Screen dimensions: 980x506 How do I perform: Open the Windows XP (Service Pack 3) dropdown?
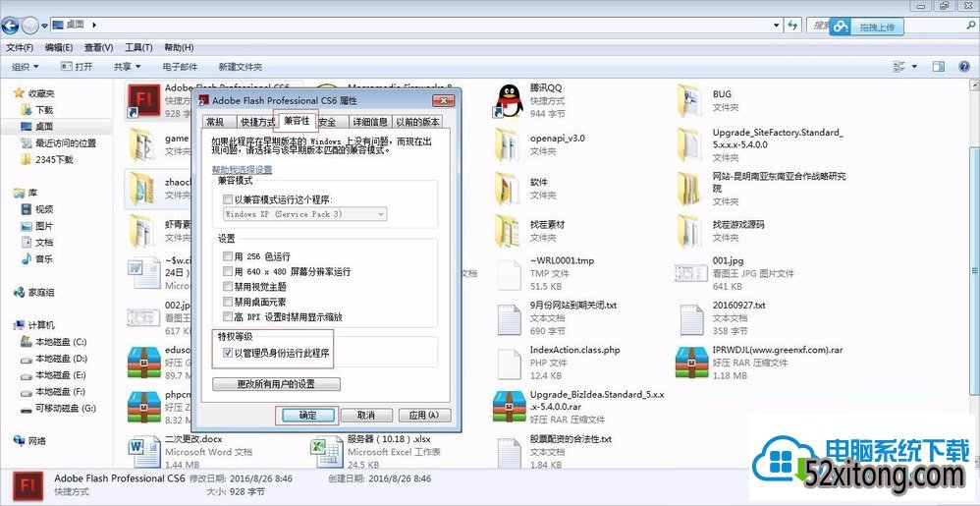[x=305, y=214]
